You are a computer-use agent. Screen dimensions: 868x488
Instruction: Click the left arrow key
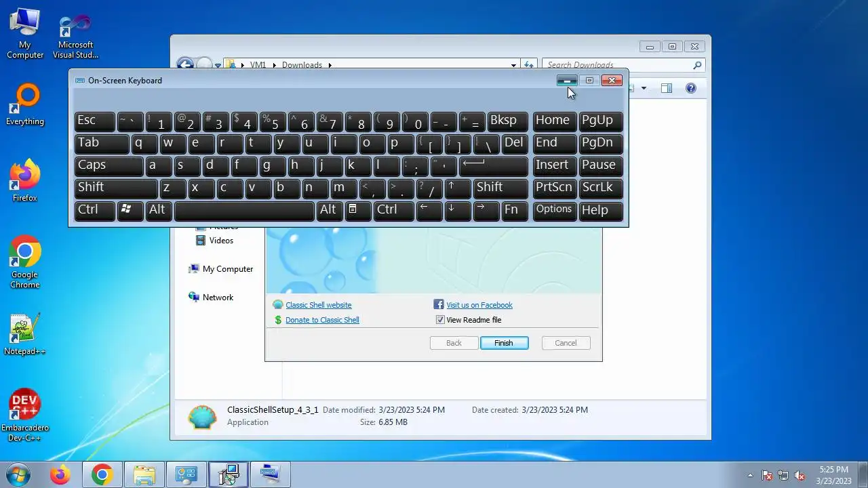coord(429,211)
